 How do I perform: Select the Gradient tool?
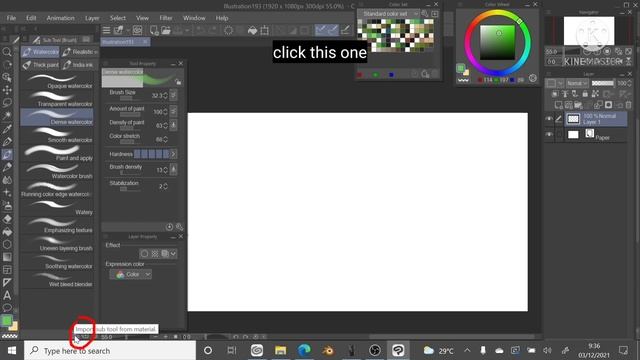click(7, 257)
